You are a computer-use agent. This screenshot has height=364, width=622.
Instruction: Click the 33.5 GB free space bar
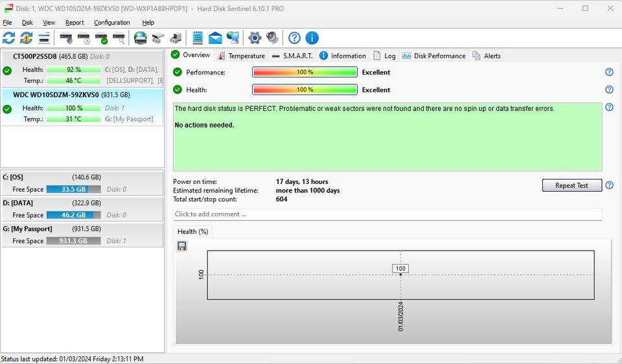point(73,189)
